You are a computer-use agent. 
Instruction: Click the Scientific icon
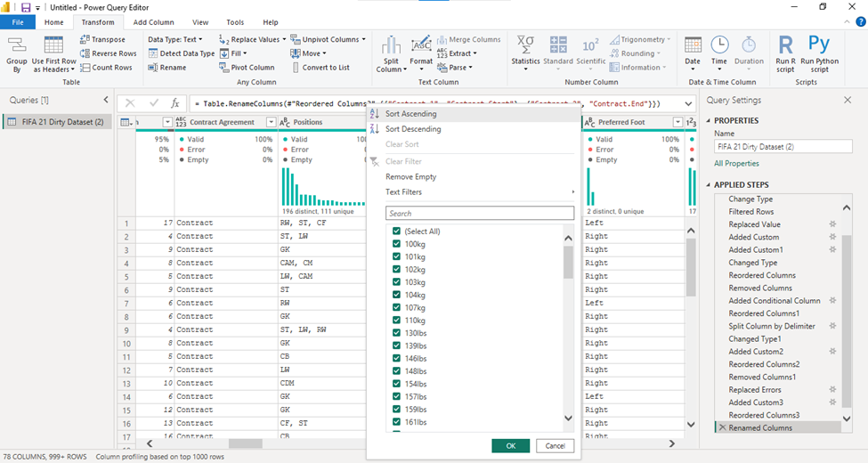click(x=590, y=45)
